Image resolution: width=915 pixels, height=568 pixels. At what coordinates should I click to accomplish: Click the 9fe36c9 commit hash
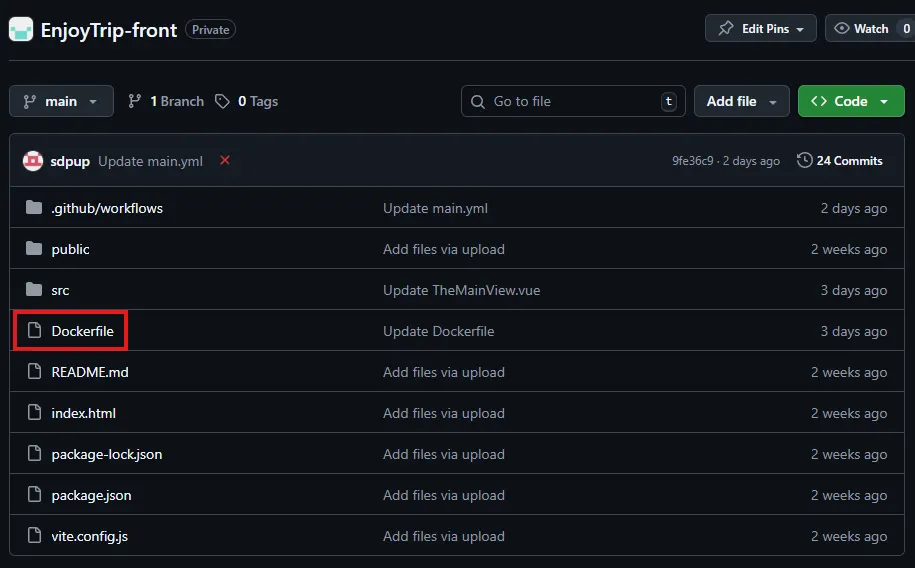coord(693,161)
